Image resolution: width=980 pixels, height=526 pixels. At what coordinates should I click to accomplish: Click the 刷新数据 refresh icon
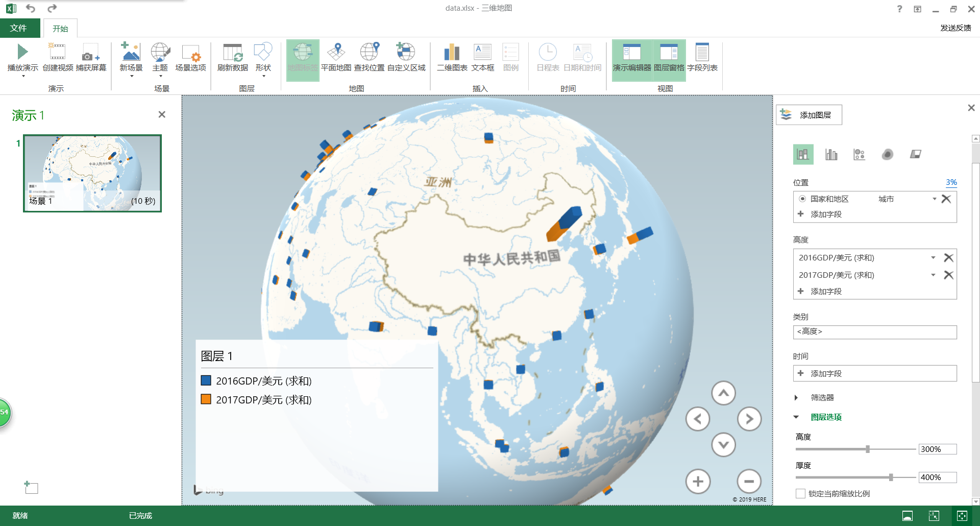(232, 57)
